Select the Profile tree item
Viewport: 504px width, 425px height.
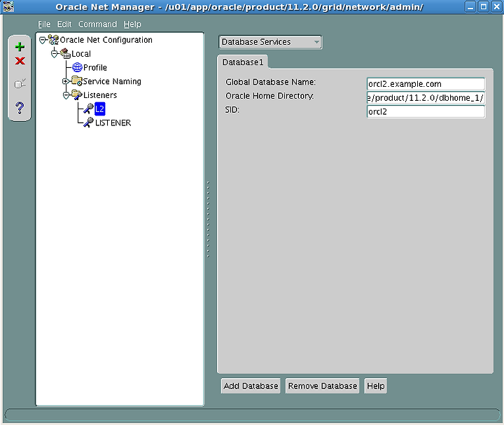pyautogui.click(x=94, y=67)
